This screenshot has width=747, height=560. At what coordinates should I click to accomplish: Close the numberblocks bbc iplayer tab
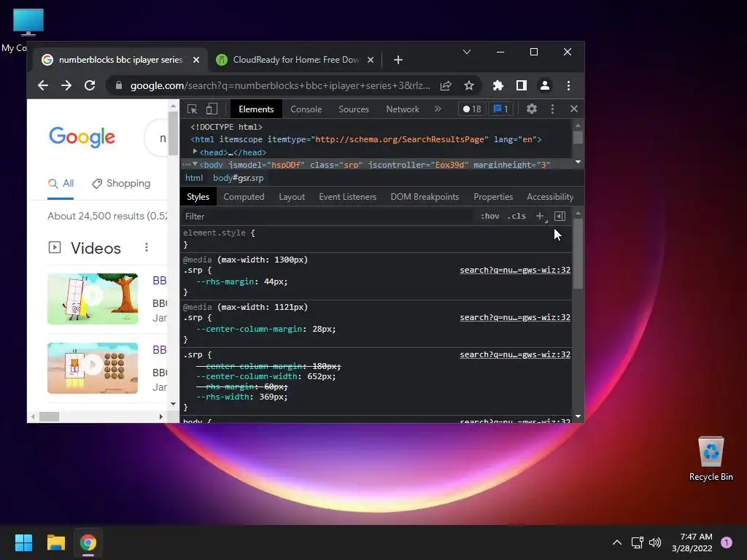tap(196, 60)
